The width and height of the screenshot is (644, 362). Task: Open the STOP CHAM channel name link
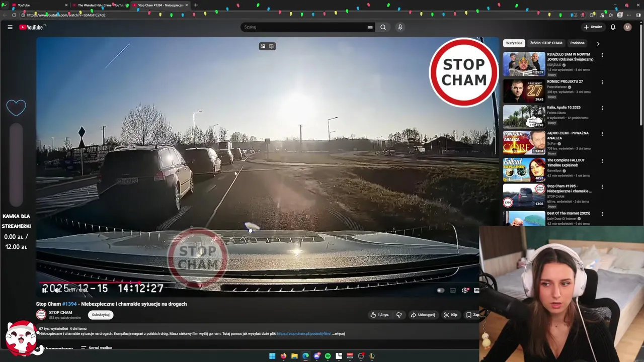coord(60,312)
